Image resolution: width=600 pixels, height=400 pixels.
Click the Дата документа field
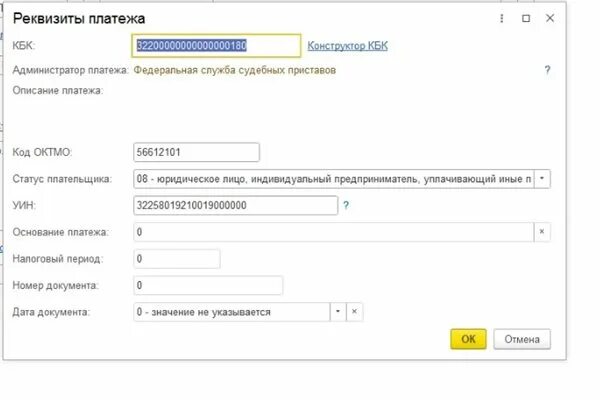(232, 312)
